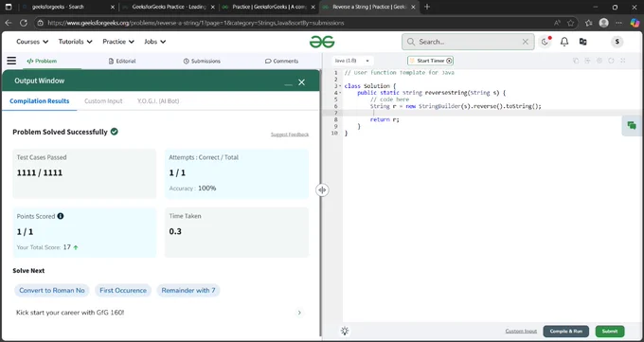This screenshot has width=644, height=342.
Task: Open the Java language dropdown
Action: (x=352, y=61)
